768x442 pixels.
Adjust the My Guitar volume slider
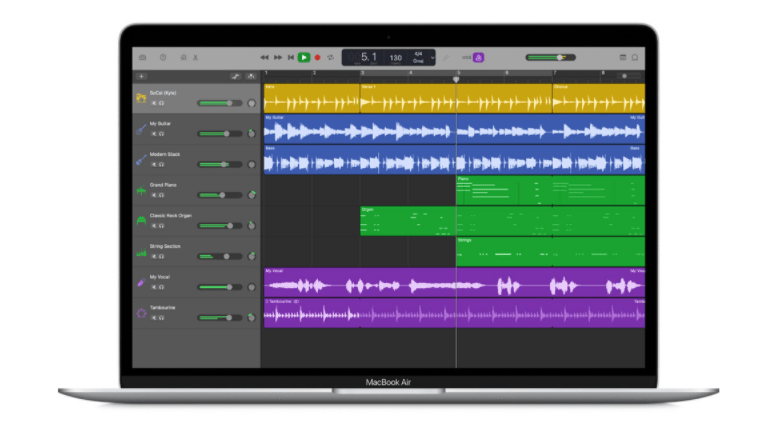tap(220, 134)
